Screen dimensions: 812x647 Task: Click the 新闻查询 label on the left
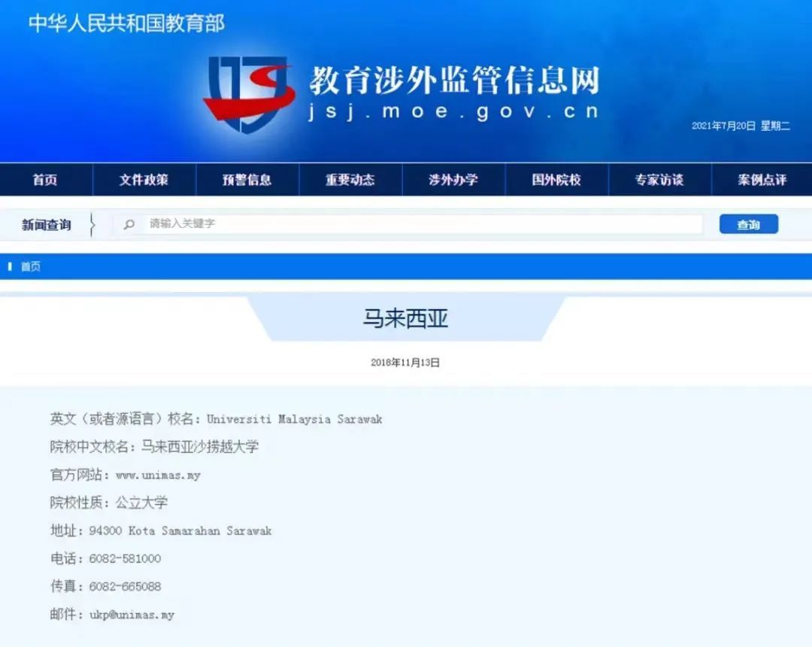[45, 223]
